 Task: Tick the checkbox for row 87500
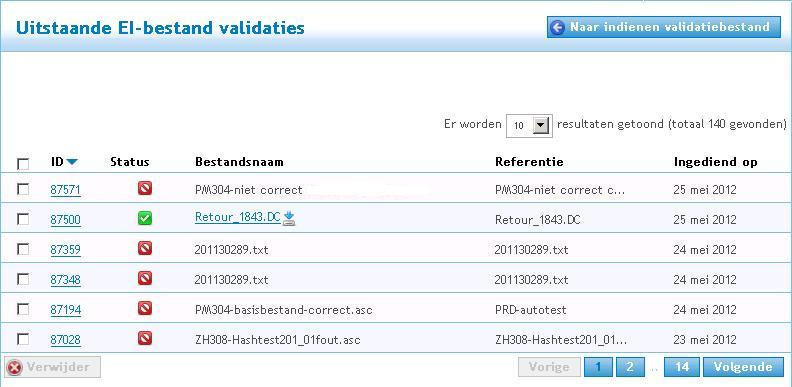23,219
